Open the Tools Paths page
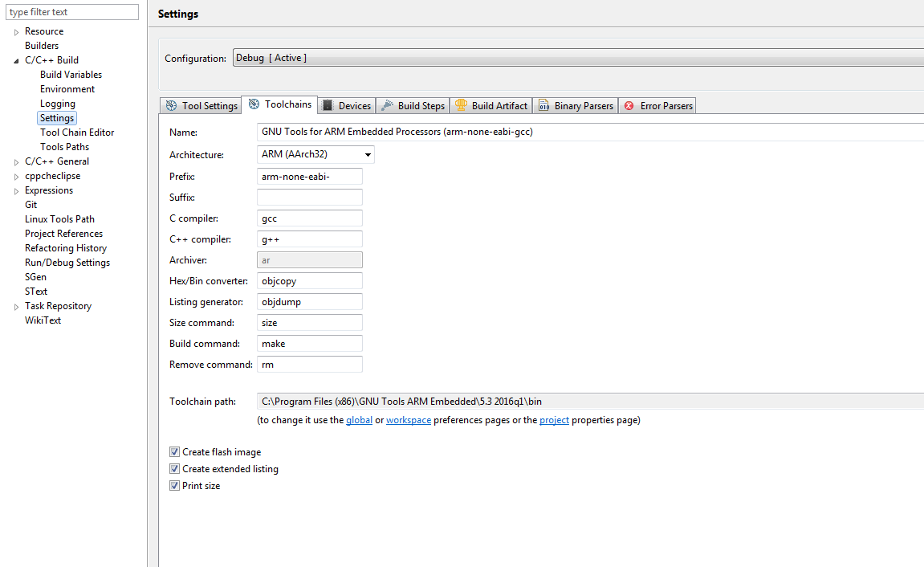This screenshot has width=924, height=567. [x=64, y=147]
